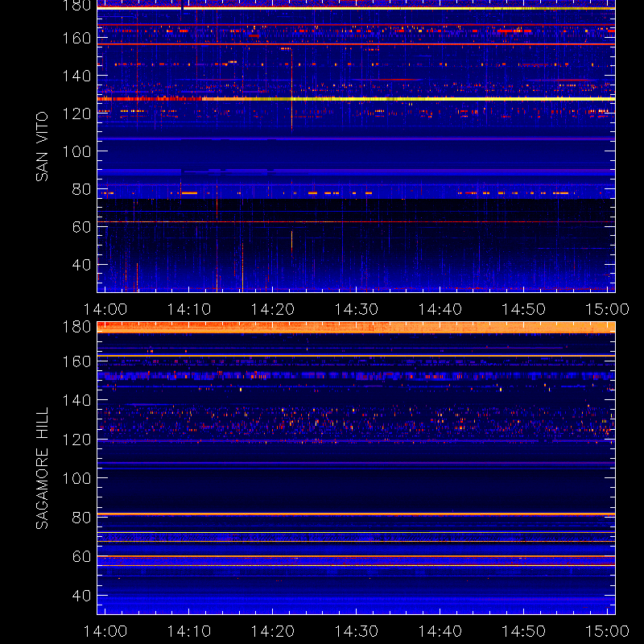The height and width of the screenshot is (644, 644).
Task: Click the 14:10 label under San Vito plot
Action: 188,309
